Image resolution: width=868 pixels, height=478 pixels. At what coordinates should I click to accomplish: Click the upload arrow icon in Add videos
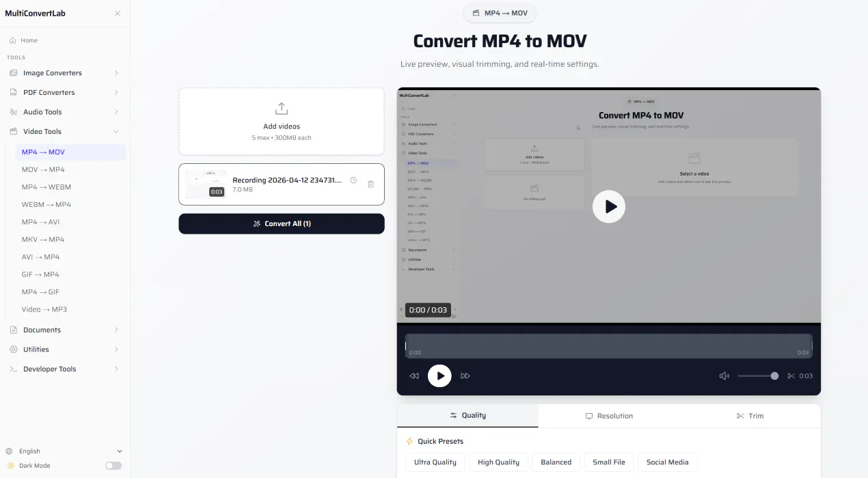pos(282,109)
